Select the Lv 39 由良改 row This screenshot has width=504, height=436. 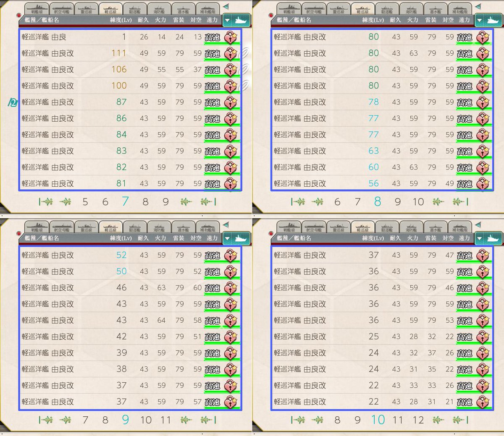pos(130,353)
